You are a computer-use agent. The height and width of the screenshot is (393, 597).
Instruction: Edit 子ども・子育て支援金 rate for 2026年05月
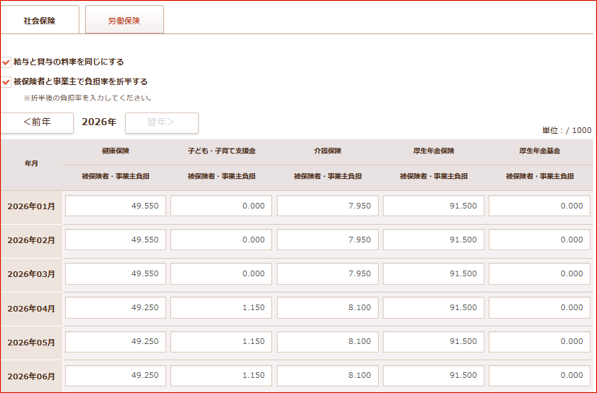pos(221,341)
